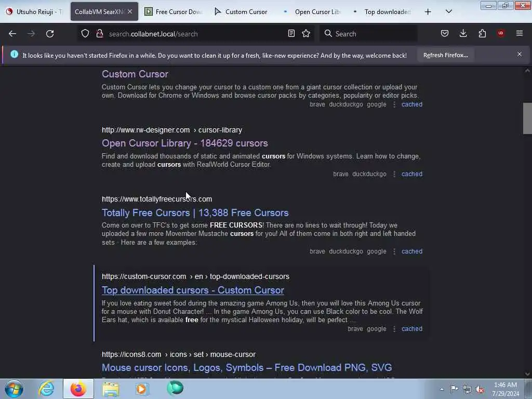Screen dimensions: 532x399
Task: Bookmark this page with the star
Action: click(306, 34)
